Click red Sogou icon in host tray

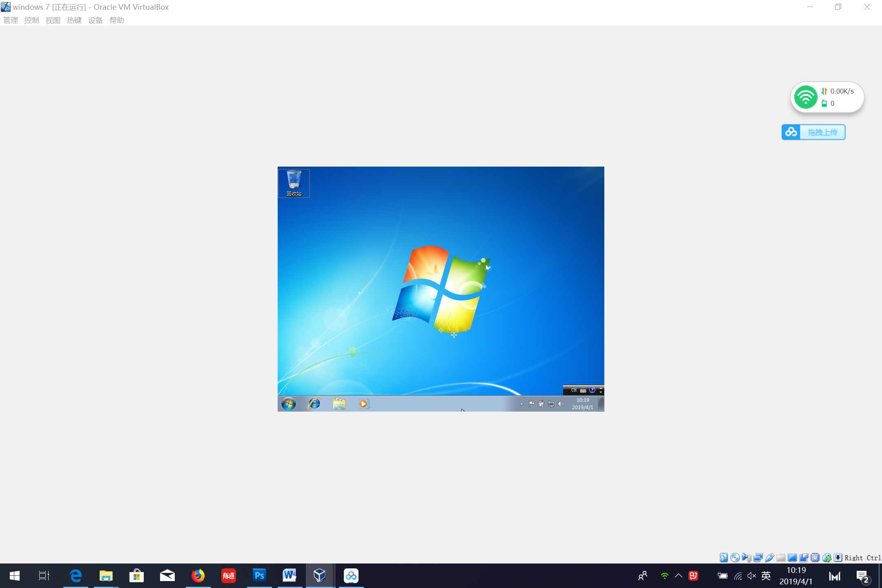click(693, 576)
